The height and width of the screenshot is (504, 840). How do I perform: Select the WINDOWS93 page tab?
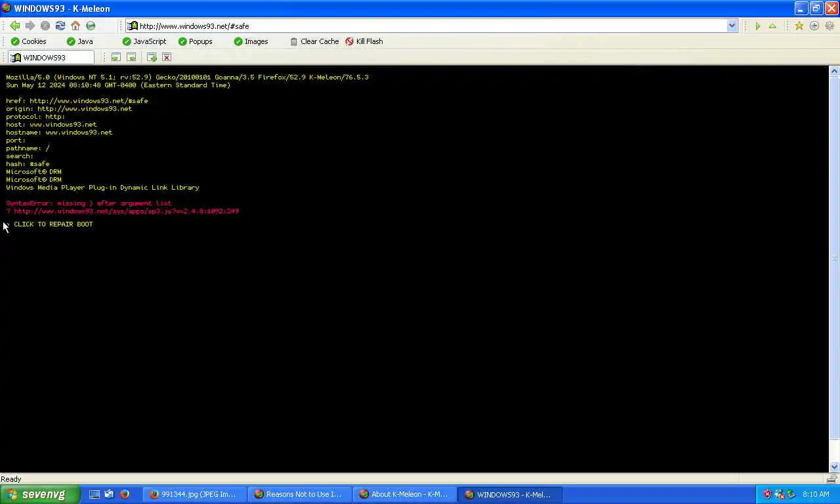coord(51,57)
